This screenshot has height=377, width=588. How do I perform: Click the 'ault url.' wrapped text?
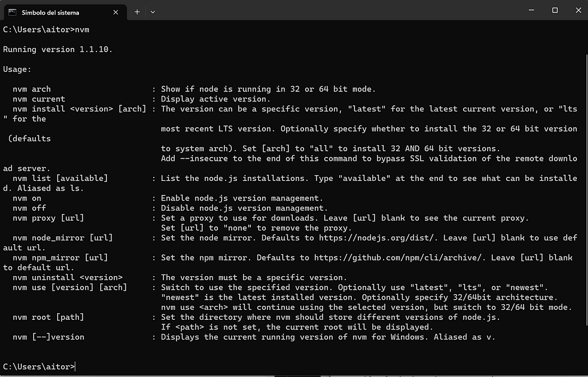coord(25,248)
